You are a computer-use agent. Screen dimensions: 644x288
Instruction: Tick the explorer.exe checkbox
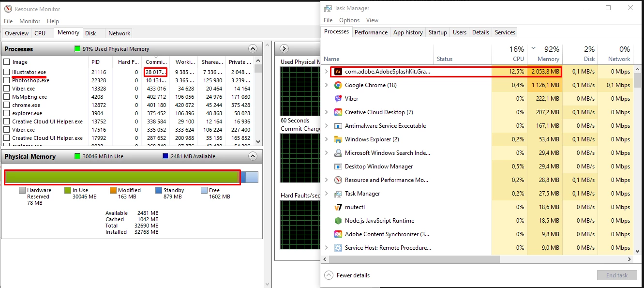pyautogui.click(x=7, y=113)
